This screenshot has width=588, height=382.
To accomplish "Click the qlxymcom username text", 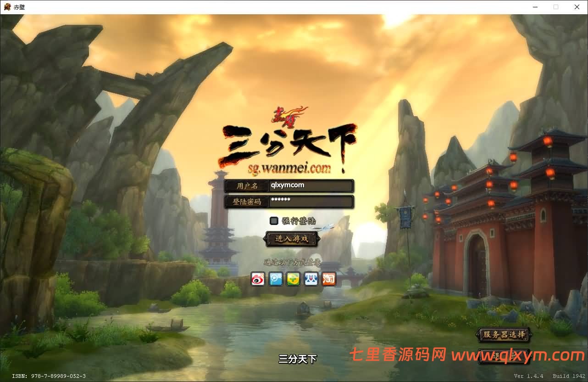I will (x=288, y=185).
